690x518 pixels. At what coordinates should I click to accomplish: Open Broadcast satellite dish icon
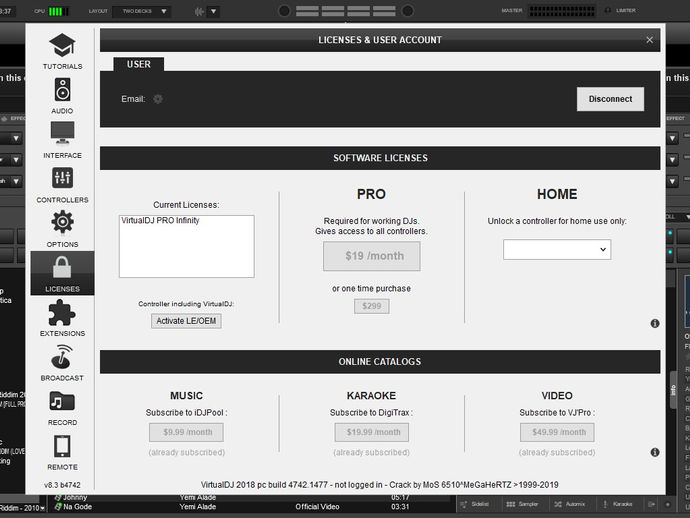click(62, 356)
